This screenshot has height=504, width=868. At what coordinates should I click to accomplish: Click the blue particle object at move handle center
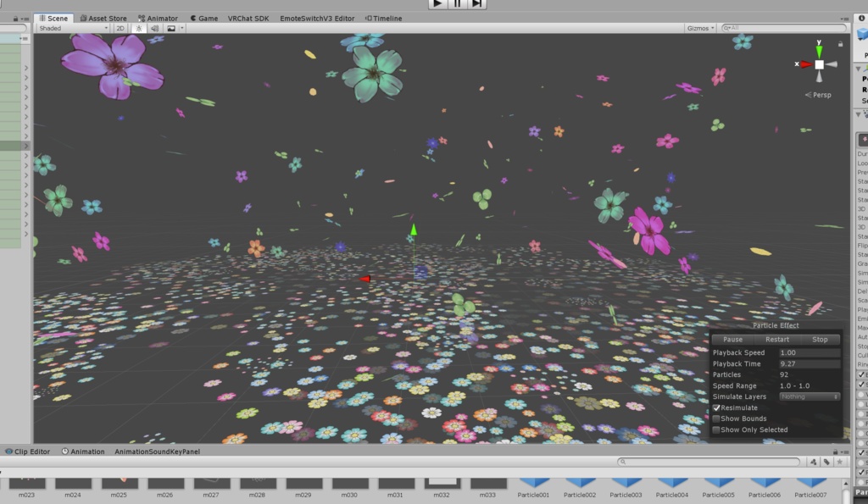pos(420,272)
